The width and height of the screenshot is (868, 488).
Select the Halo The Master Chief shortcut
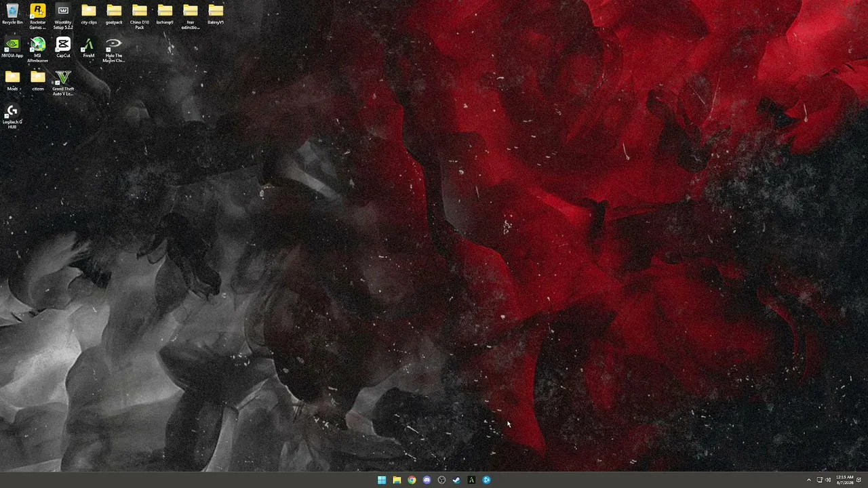[x=114, y=50]
